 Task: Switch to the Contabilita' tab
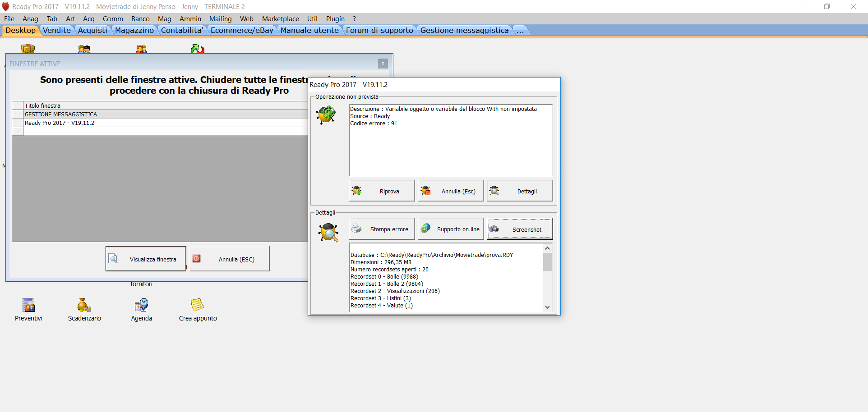[x=182, y=30]
